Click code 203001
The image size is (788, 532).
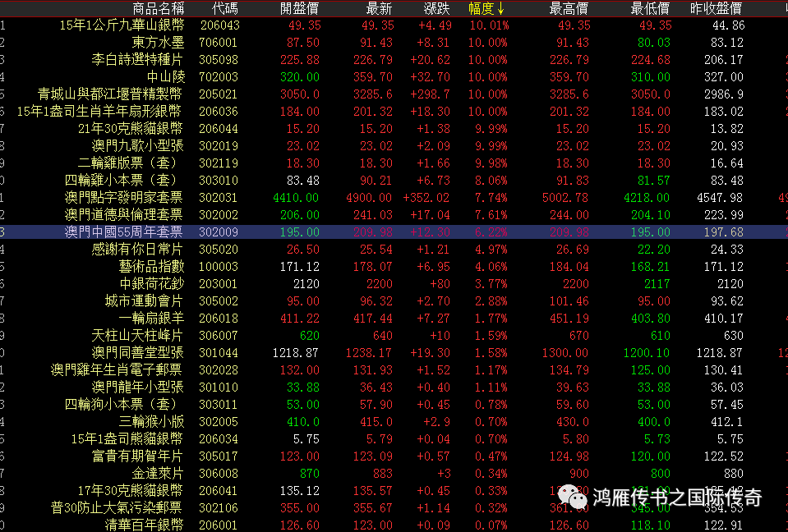click(218, 284)
